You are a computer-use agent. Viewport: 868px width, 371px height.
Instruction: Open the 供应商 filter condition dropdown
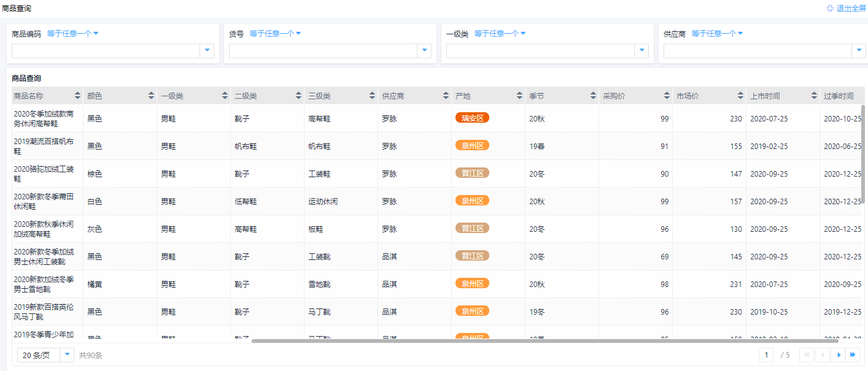click(717, 34)
